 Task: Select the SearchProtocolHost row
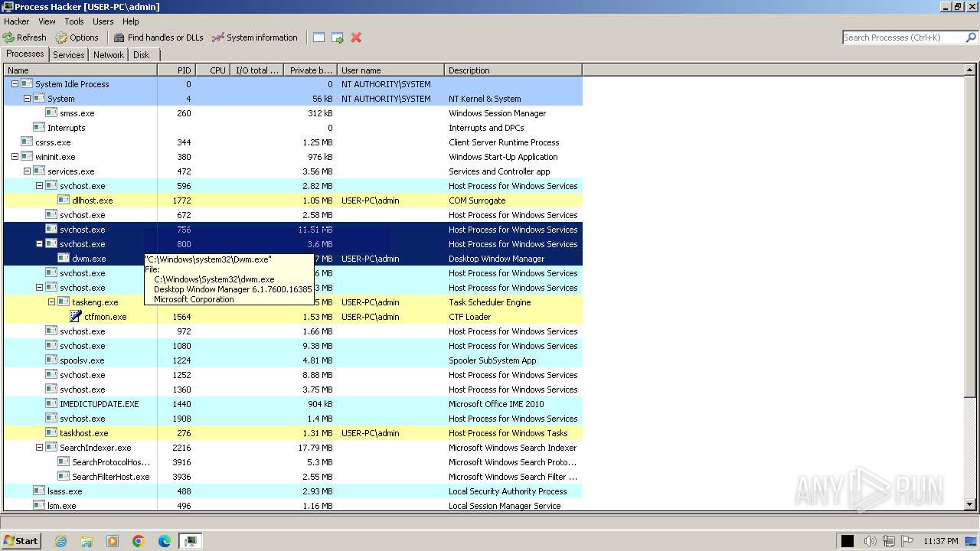click(293, 462)
